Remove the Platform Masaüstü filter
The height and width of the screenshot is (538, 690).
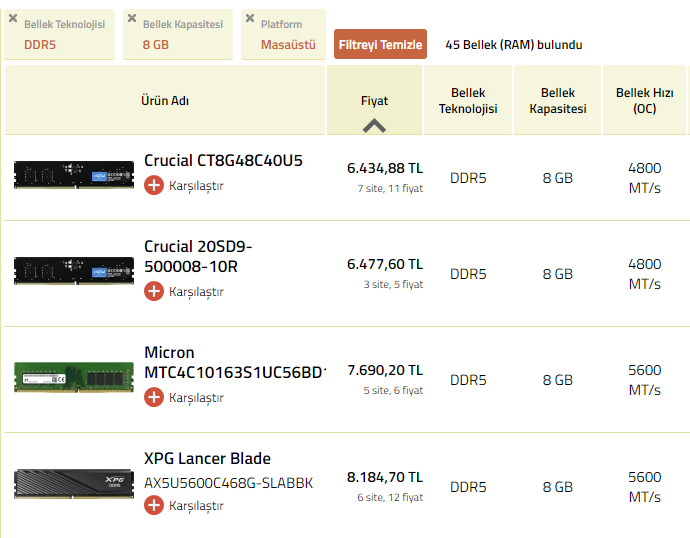pos(250,18)
